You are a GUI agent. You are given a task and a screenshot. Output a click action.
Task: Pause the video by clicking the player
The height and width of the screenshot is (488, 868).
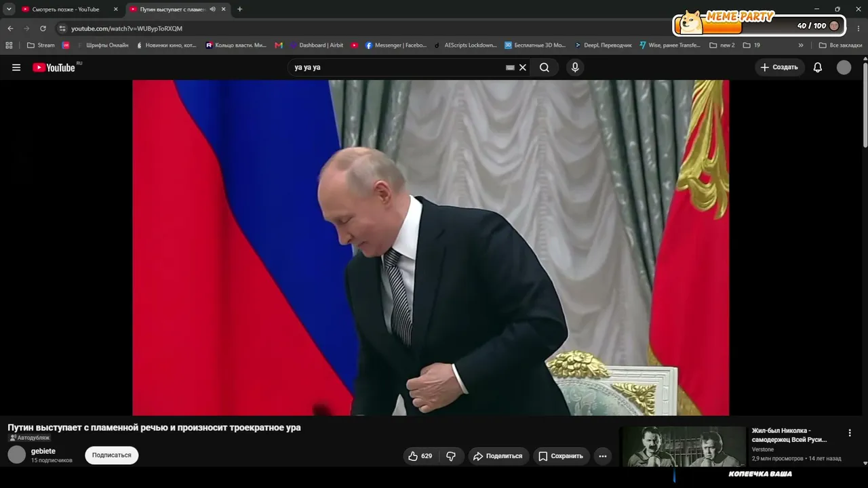(x=431, y=247)
